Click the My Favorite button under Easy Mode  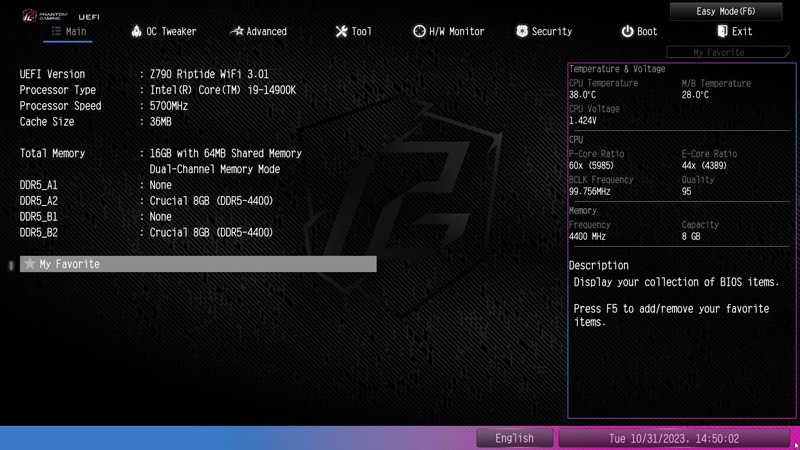click(728, 52)
